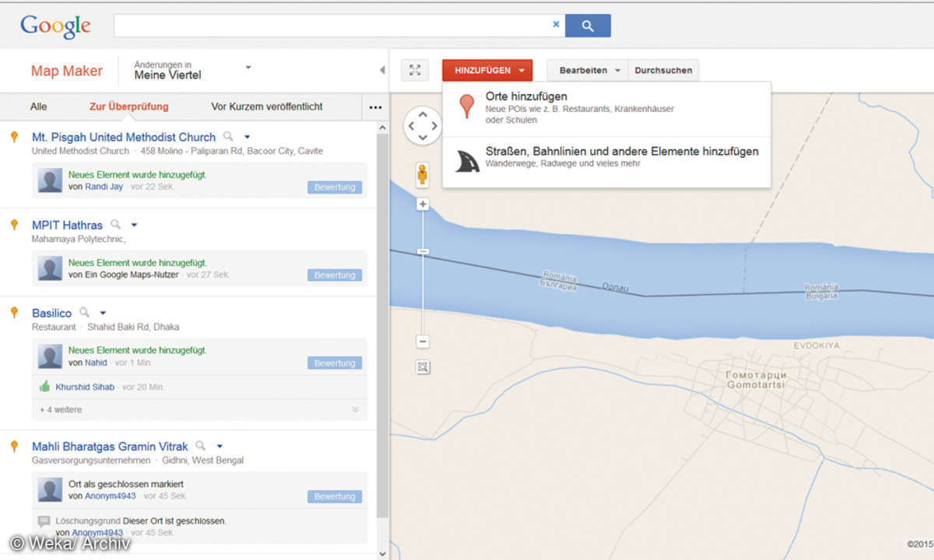Click the map pan navigation control

click(x=423, y=125)
